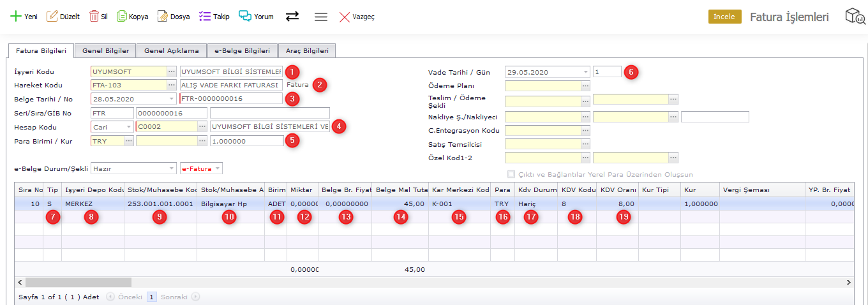Click the Takip checklist icon
Image resolution: width=868 pixels, height=305 pixels.
(x=205, y=17)
